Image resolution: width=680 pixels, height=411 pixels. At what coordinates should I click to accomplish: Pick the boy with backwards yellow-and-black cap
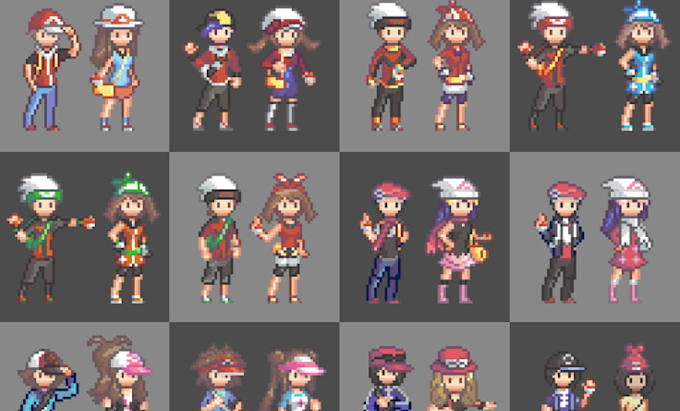(213, 71)
